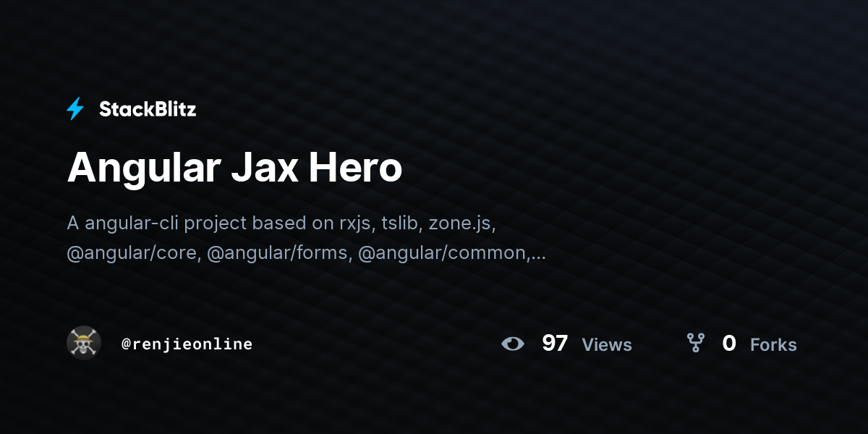This screenshot has width=868, height=434.
Task: Select the 97 view count number
Action: (555, 344)
